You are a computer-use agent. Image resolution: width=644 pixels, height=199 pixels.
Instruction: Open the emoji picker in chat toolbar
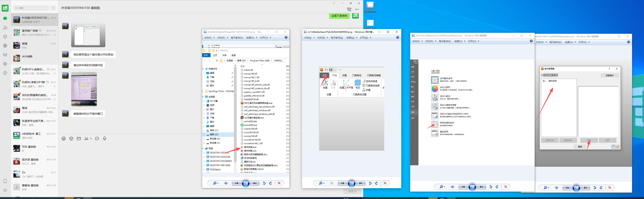coord(64,139)
